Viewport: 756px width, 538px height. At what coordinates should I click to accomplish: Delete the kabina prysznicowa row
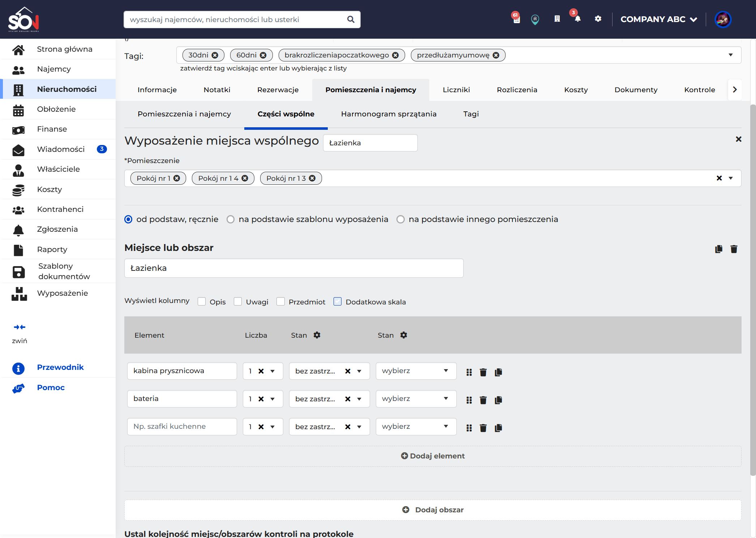[x=483, y=372]
